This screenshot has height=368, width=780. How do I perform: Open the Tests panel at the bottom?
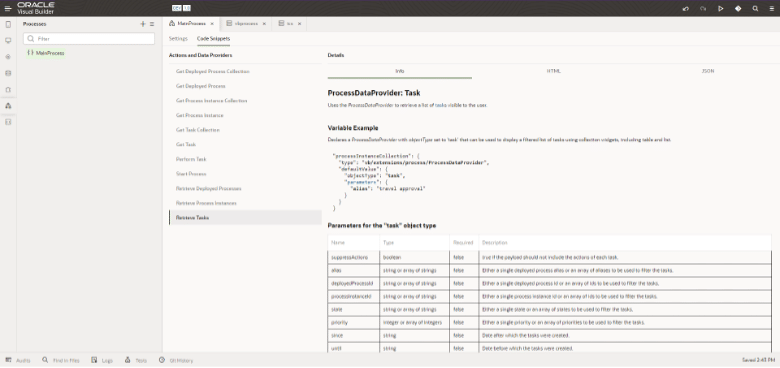(x=136, y=360)
